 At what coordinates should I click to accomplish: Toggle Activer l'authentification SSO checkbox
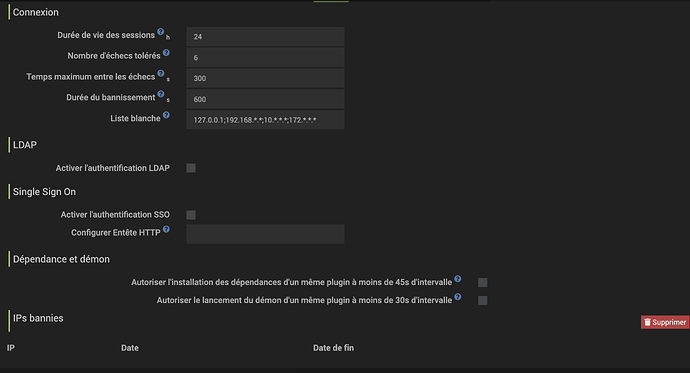click(191, 215)
